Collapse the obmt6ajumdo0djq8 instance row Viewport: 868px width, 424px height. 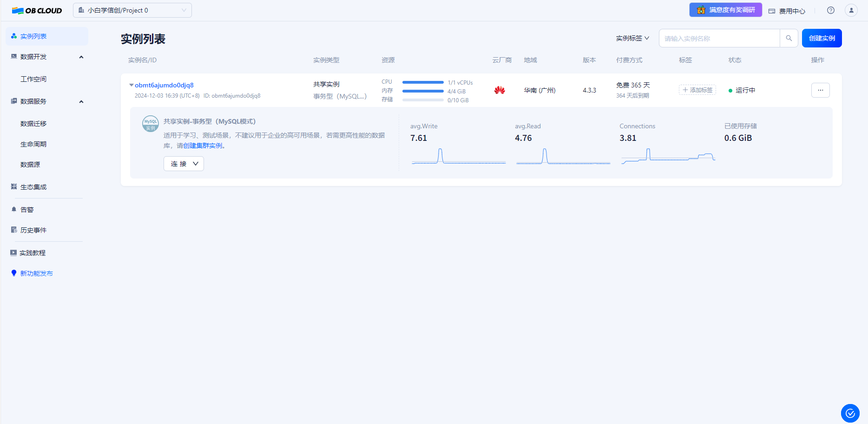132,85
